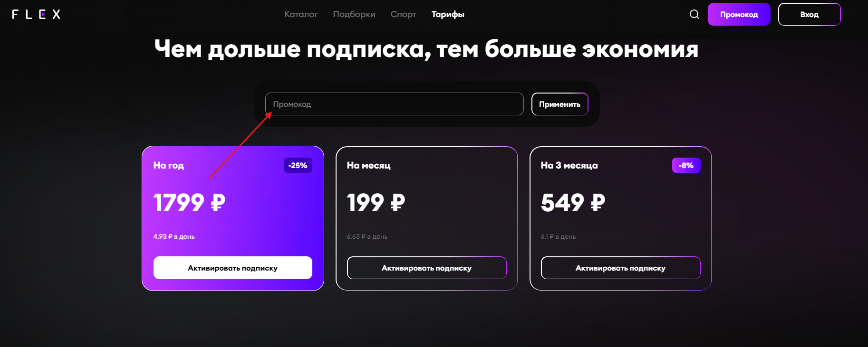Select the Тарифы tab
868x347 pixels.
click(448, 14)
